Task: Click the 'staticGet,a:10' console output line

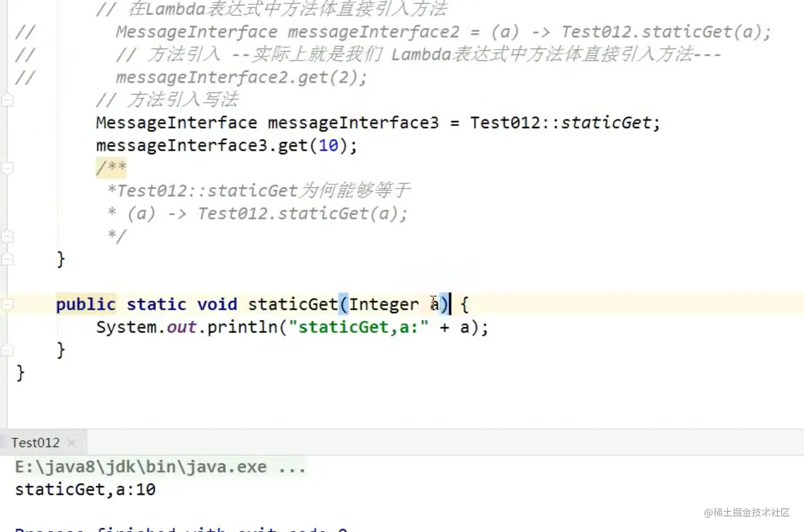Action: (x=85, y=490)
